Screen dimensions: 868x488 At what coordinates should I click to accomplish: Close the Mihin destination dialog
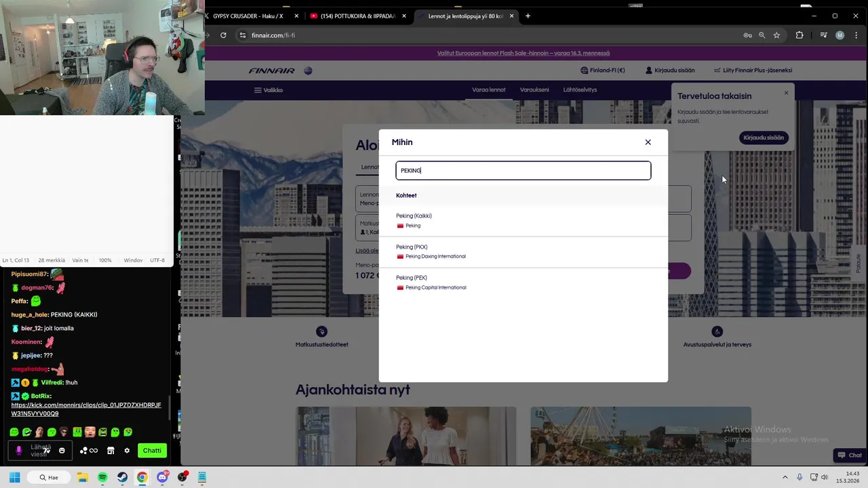coord(648,142)
